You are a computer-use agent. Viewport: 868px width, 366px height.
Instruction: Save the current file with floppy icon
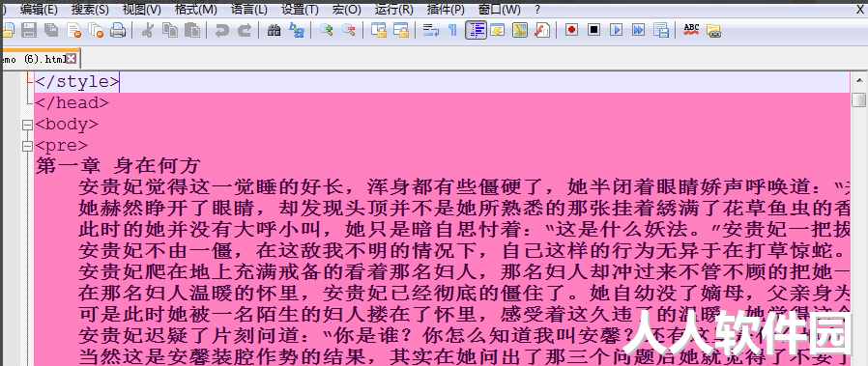[29, 30]
